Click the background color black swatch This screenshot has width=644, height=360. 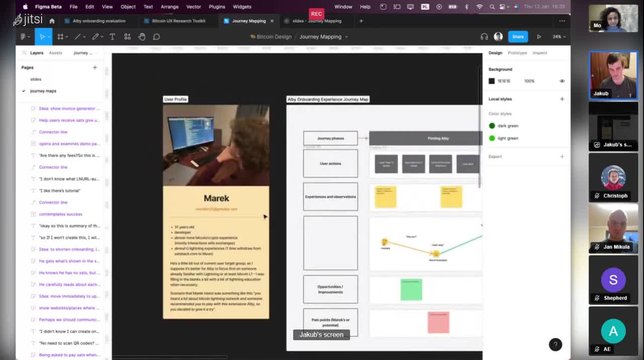point(492,81)
